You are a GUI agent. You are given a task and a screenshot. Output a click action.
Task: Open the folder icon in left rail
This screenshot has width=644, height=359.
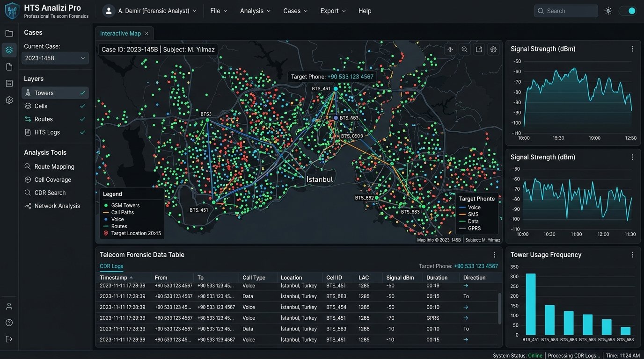9,33
